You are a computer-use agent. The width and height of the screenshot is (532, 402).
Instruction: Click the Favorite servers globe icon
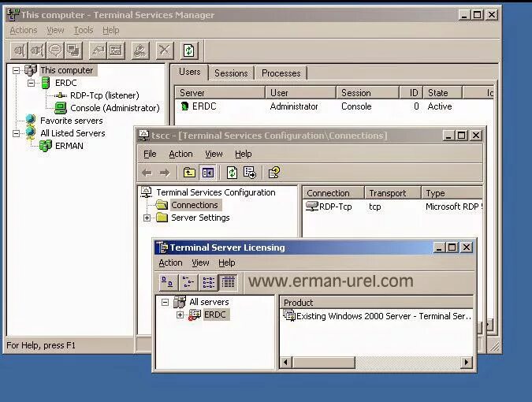point(31,120)
